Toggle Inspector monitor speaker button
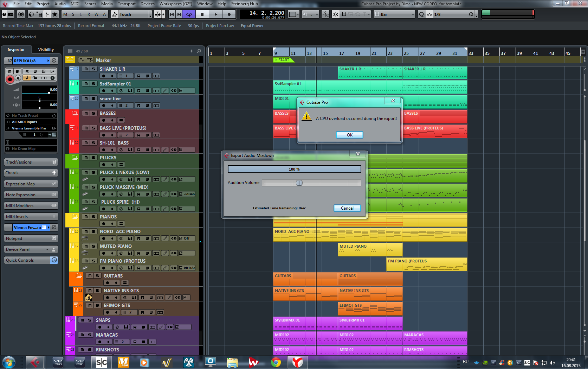 click(18, 78)
